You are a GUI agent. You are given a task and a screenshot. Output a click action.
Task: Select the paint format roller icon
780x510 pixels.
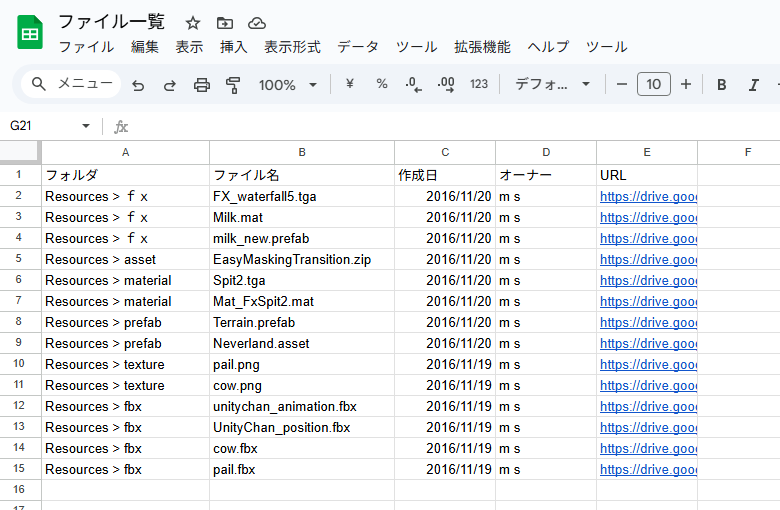(x=233, y=85)
